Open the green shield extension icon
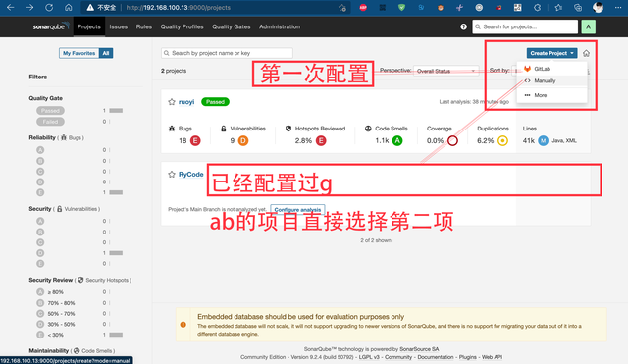Screen dimensions: 628x364 tap(401, 7)
